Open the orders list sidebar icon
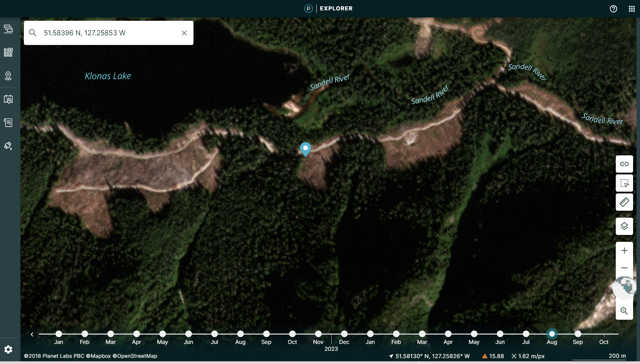Image resolution: width=640 pixels, height=364 pixels. click(8, 122)
